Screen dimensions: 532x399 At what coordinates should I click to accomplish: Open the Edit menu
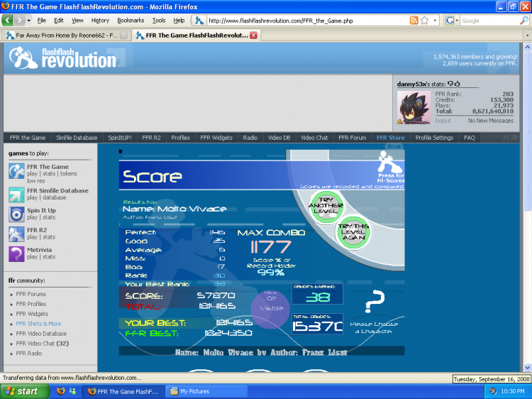(x=59, y=21)
